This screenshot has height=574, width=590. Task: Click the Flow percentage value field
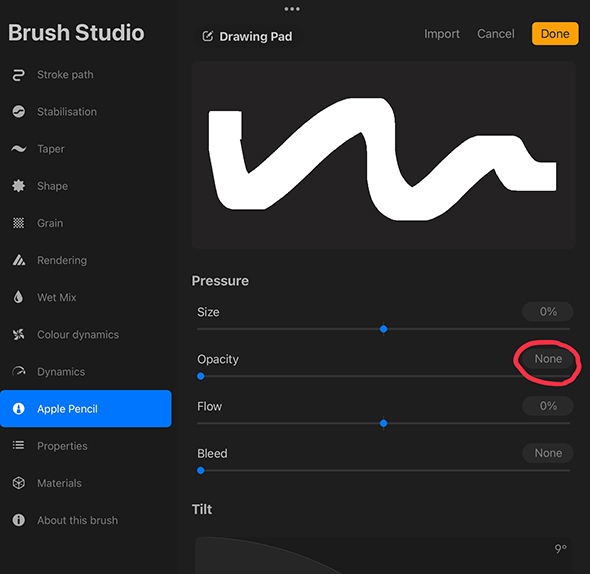pyautogui.click(x=548, y=406)
